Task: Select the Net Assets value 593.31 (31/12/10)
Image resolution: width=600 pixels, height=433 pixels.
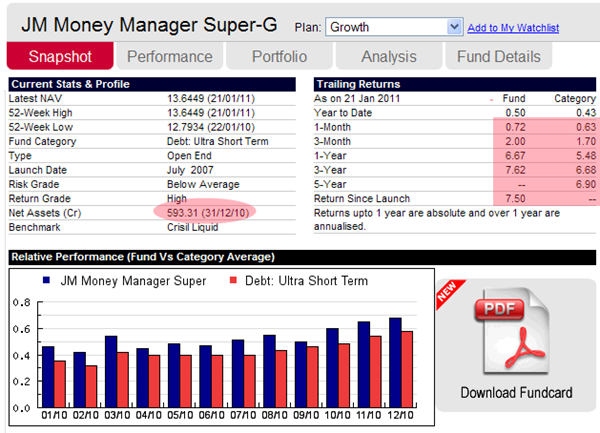Action: [x=208, y=213]
